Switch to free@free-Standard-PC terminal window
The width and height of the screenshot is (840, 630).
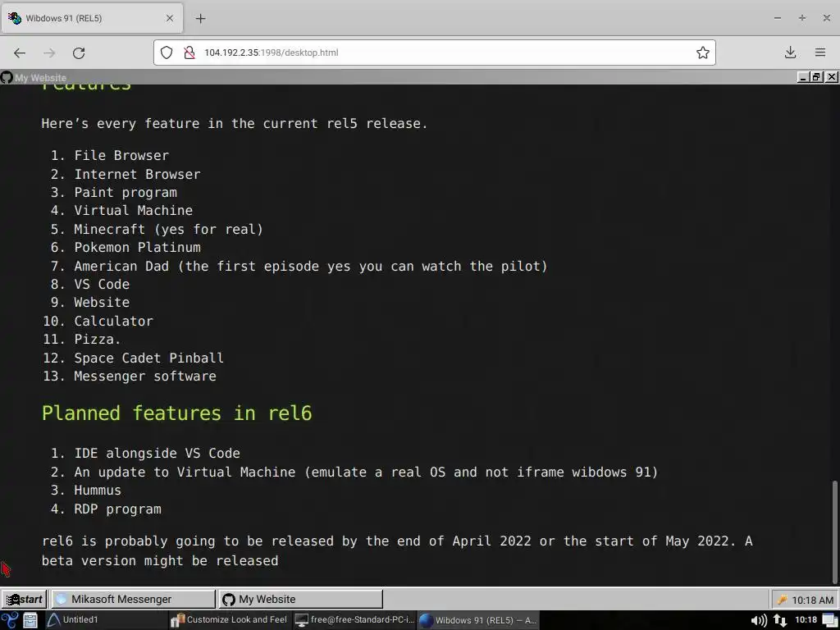pyautogui.click(x=354, y=620)
